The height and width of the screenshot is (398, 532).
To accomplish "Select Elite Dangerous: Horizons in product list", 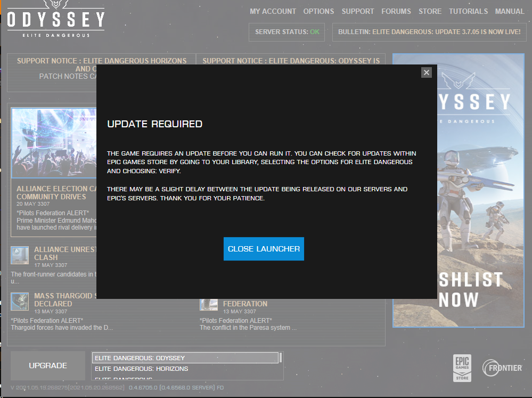I will pos(185,369).
